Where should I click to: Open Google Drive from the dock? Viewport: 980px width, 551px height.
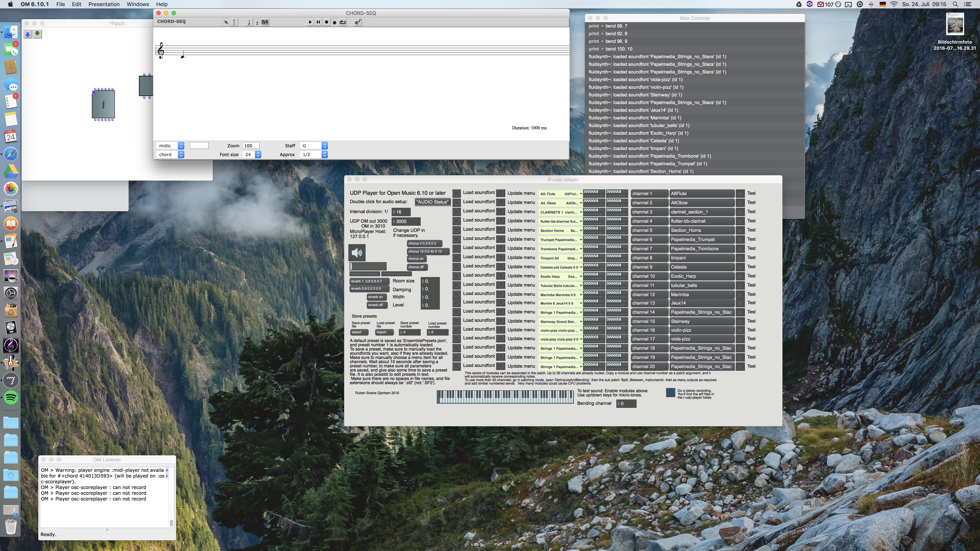tap(11, 171)
